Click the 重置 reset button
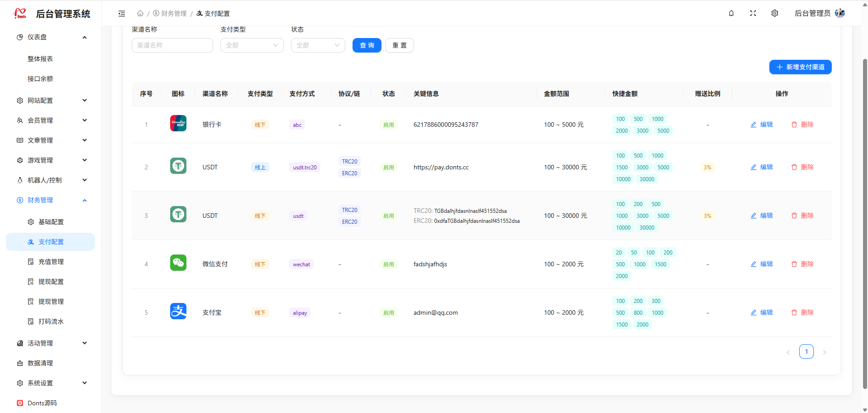 400,45
